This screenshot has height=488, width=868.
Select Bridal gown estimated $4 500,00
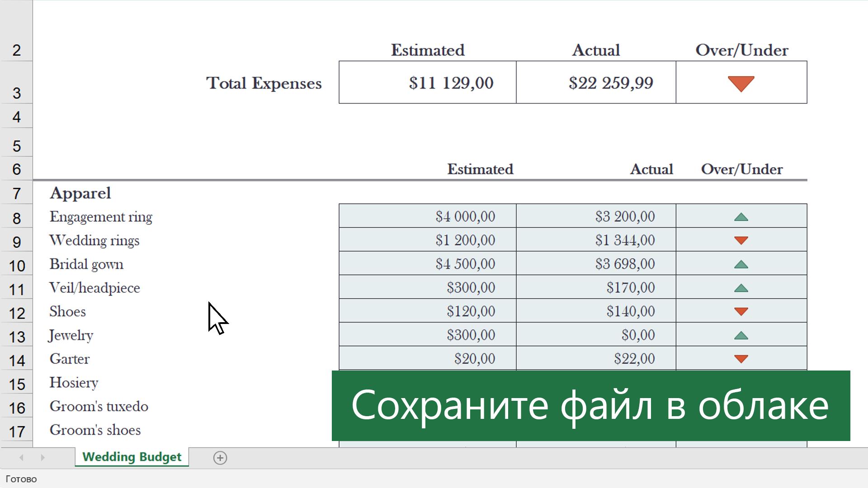(x=427, y=263)
